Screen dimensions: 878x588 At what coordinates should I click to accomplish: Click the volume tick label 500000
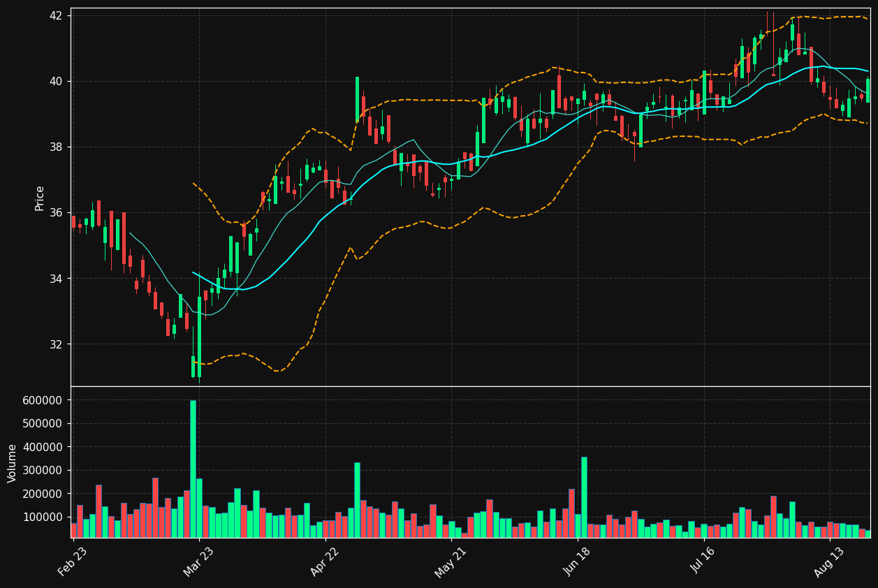43,423
